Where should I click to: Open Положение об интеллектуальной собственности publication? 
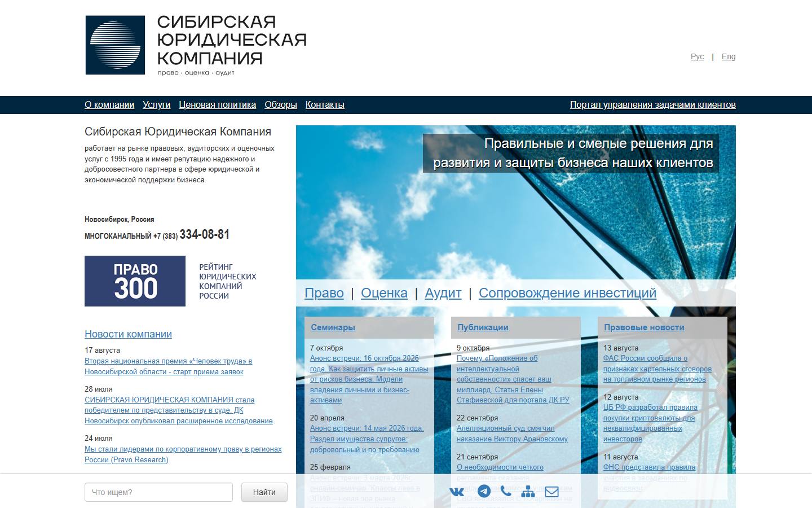point(513,379)
